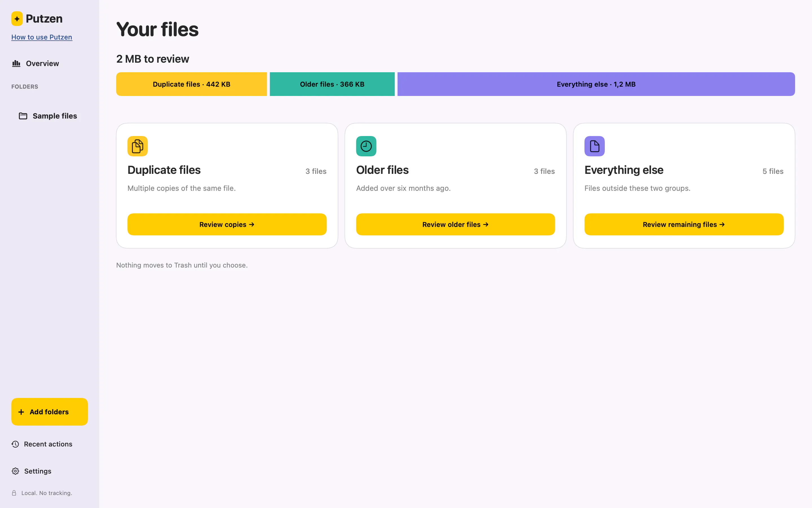Click the FOLDERS section label
Viewport: 812px width, 508px height.
(25, 87)
